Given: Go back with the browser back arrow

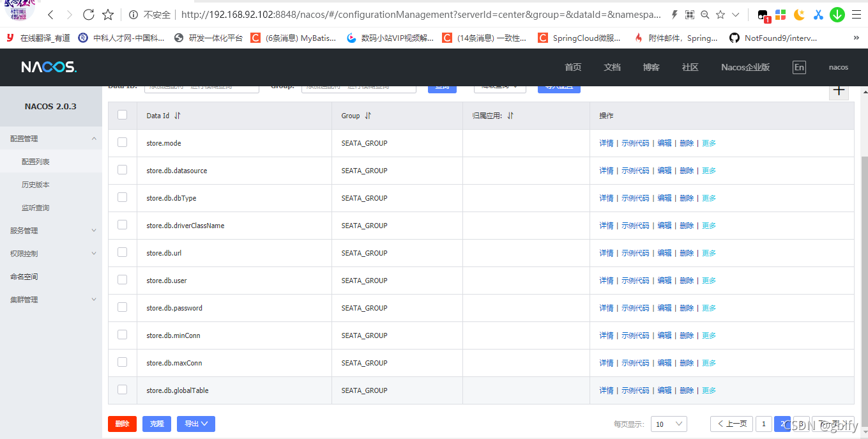Looking at the screenshot, I should coord(50,15).
